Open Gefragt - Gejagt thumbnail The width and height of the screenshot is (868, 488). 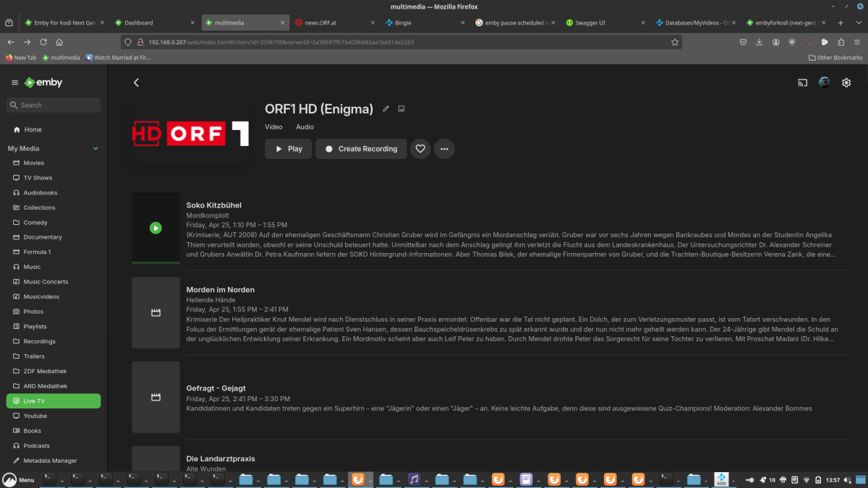(x=156, y=397)
